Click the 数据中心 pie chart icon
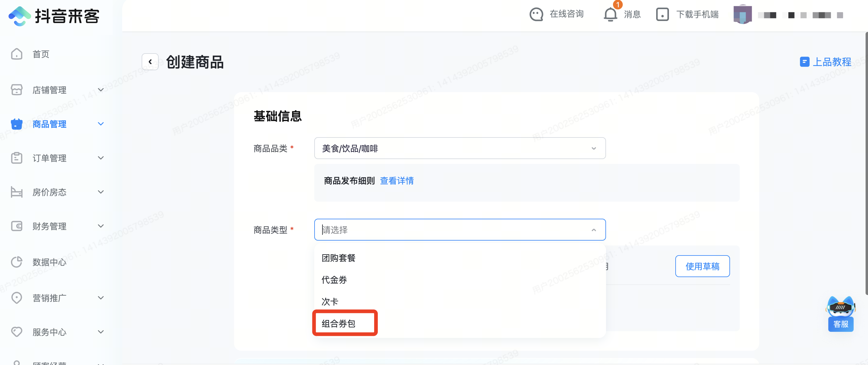Image resolution: width=868 pixels, height=365 pixels. click(16, 262)
